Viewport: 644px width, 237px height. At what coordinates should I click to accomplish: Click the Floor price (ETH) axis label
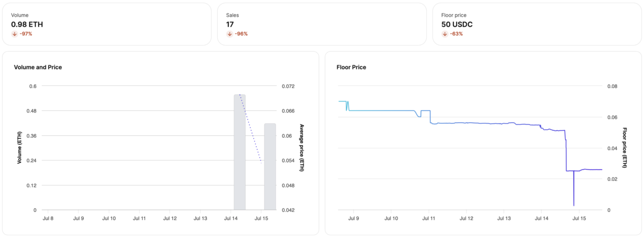[x=624, y=148]
